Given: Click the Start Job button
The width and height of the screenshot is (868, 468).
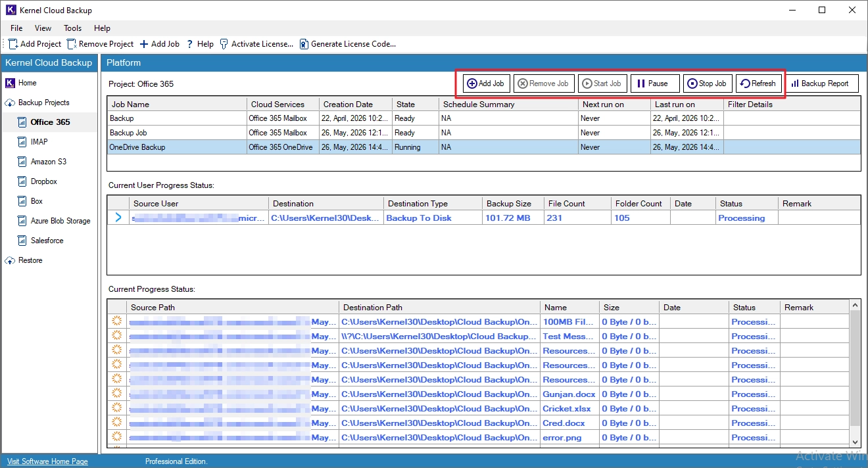Looking at the screenshot, I should point(602,83).
